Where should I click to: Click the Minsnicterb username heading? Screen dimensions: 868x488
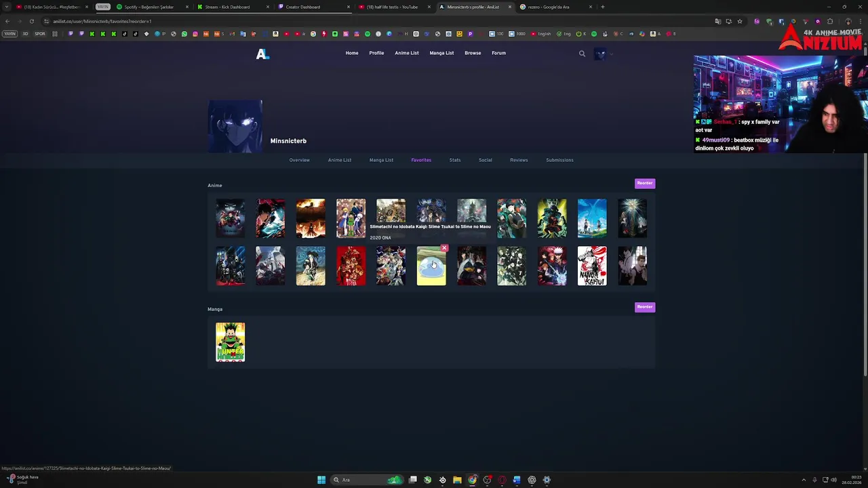click(288, 141)
